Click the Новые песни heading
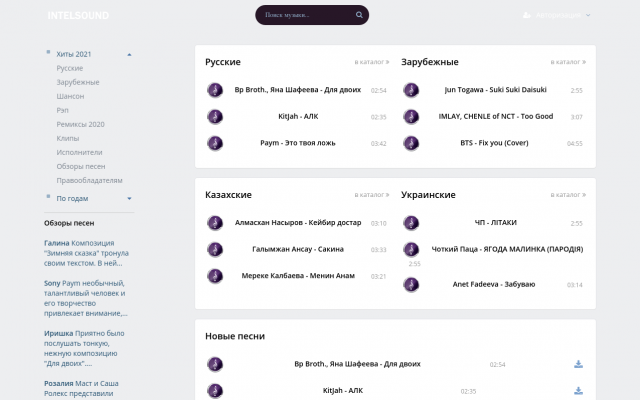This screenshot has width=640, height=400. (x=235, y=336)
